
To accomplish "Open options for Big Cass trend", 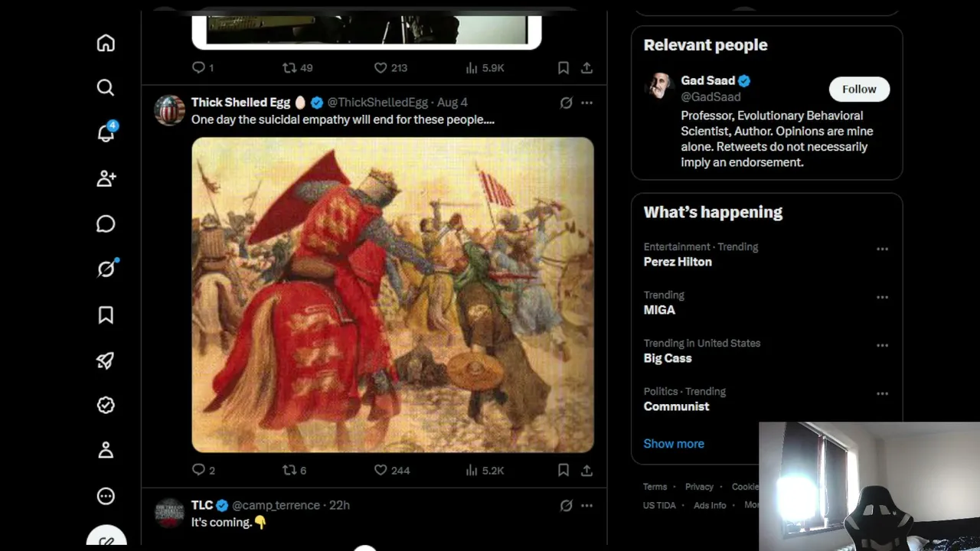I will 882,345.
